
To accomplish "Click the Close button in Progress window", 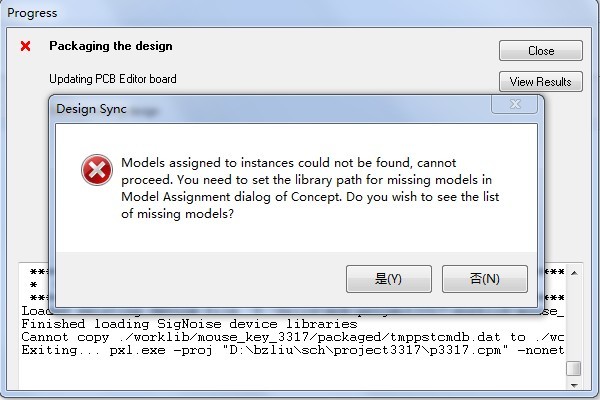I will pos(540,50).
